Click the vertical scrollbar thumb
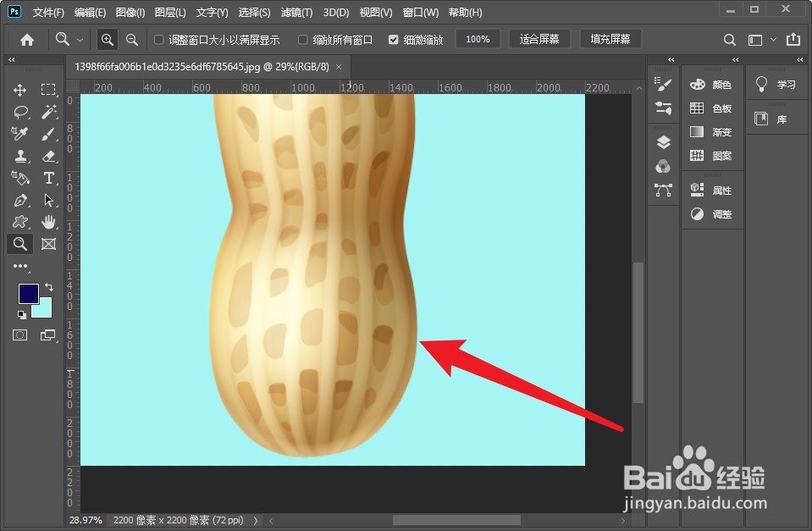The image size is (812, 531). coord(638,333)
